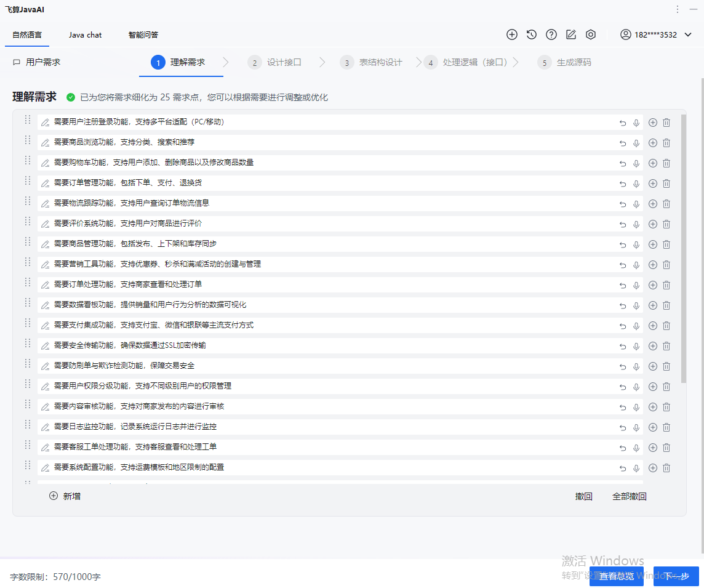Viewport: 704px width, 588px height.
Task: Undo changes on 订单处理功能 row
Action: 623,285
